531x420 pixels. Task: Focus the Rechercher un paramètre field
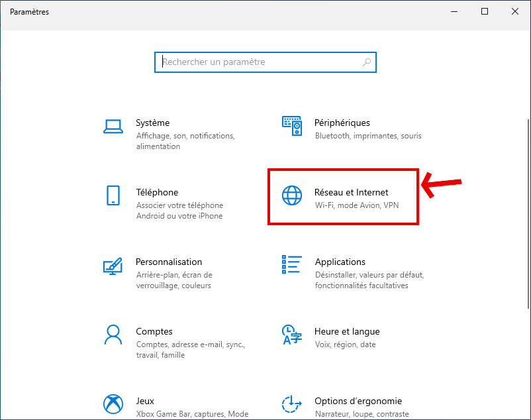[x=258, y=62]
